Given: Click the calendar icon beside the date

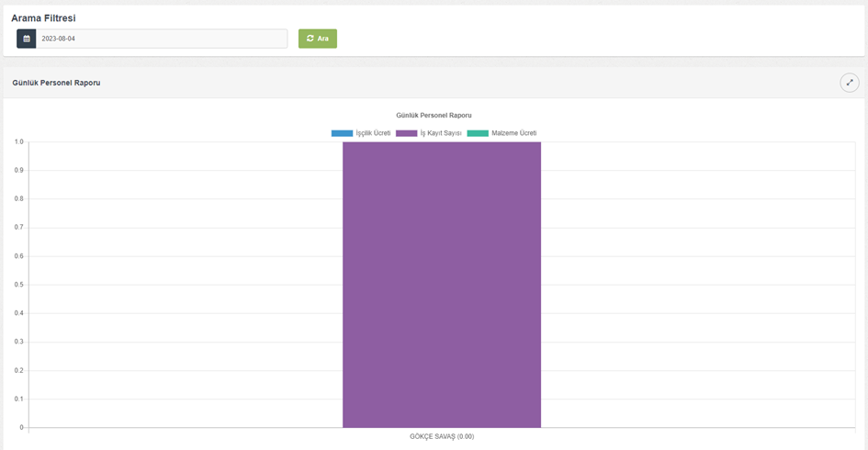Looking at the screenshot, I should 27,39.
